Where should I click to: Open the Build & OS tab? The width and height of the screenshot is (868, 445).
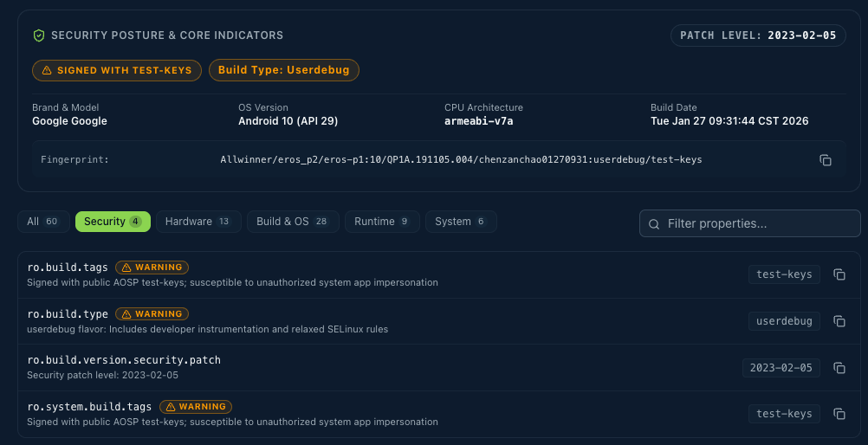click(293, 222)
